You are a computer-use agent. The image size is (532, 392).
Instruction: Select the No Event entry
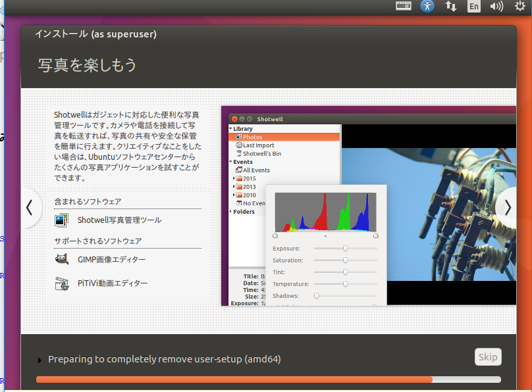[250, 203]
